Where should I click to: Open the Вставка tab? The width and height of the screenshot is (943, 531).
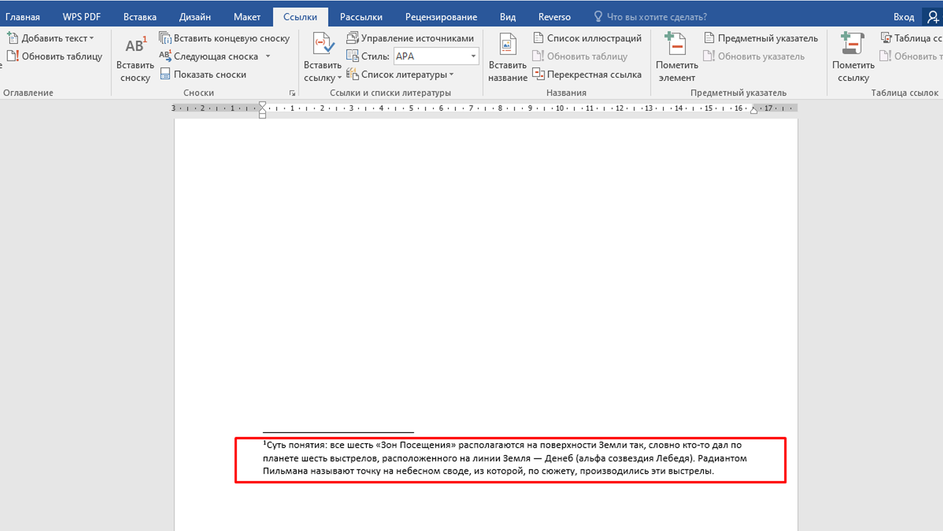140,17
